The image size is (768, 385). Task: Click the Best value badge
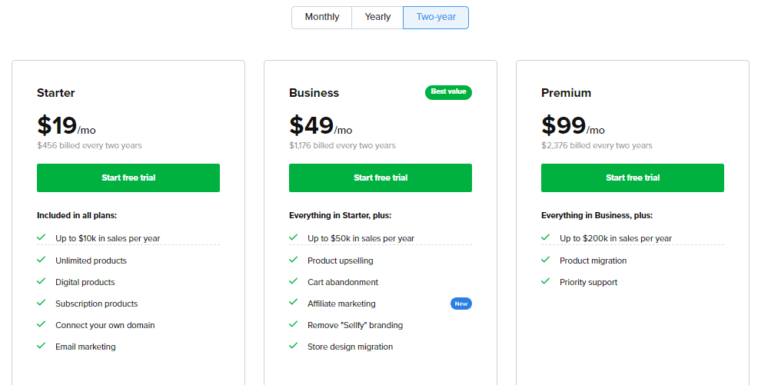tap(448, 92)
